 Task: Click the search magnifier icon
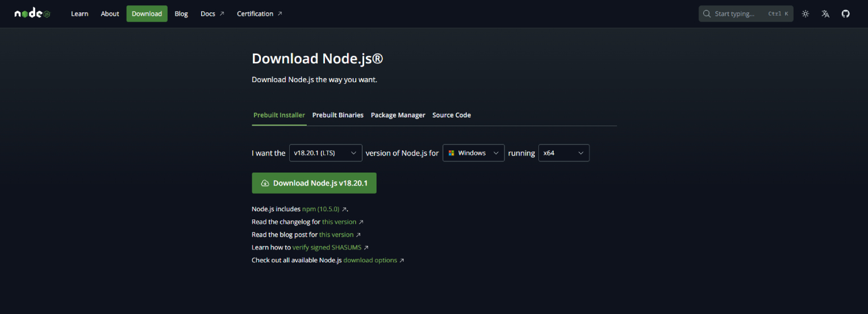pyautogui.click(x=707, y=13)
